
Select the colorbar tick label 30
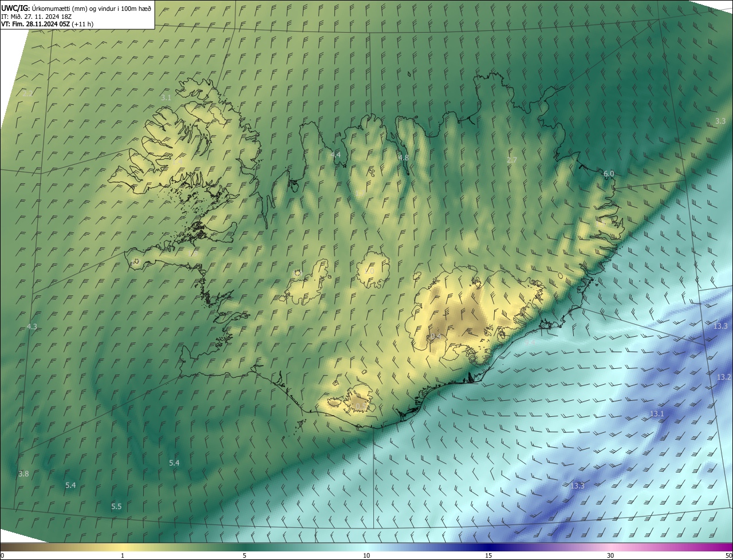[610, 555]
